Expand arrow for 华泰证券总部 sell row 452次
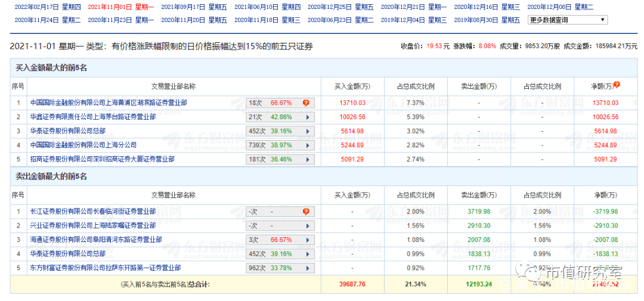The image size is (644, 301). pos(308,254)
